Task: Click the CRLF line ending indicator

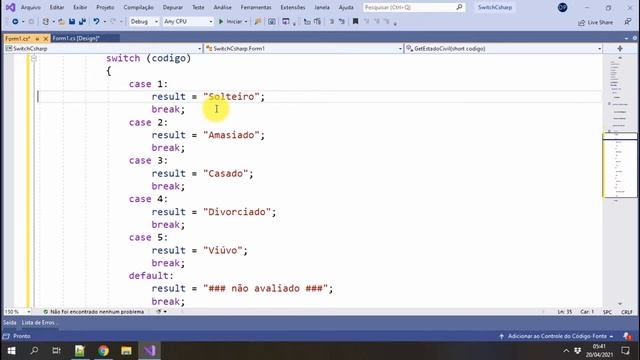Action: click(x=627, y=312)
